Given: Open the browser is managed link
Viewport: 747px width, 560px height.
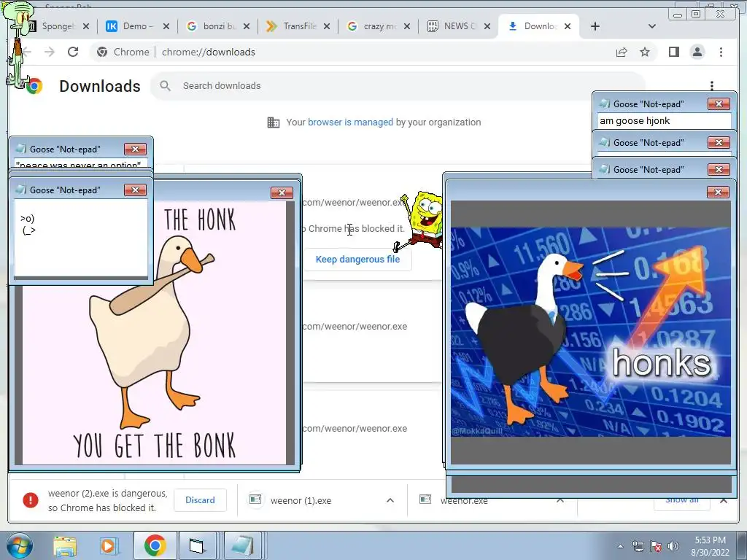Looking at the screenshot, I should pos(350,122).
